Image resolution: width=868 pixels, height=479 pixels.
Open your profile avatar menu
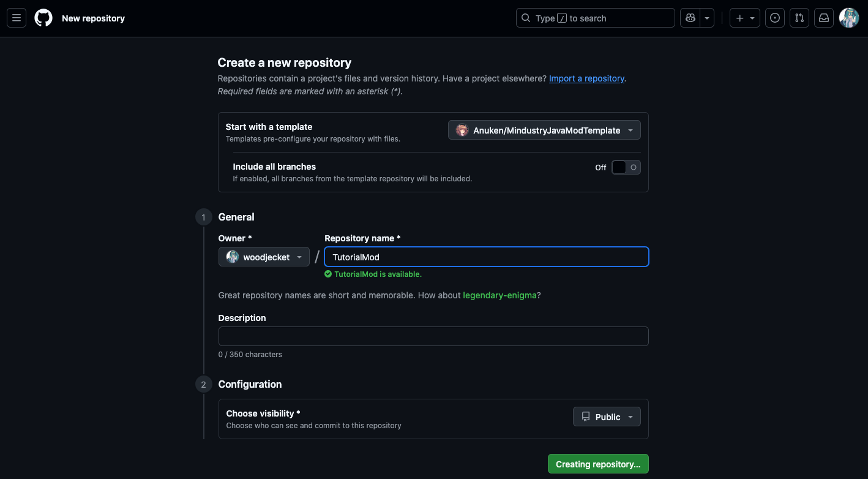click(849, 18)
